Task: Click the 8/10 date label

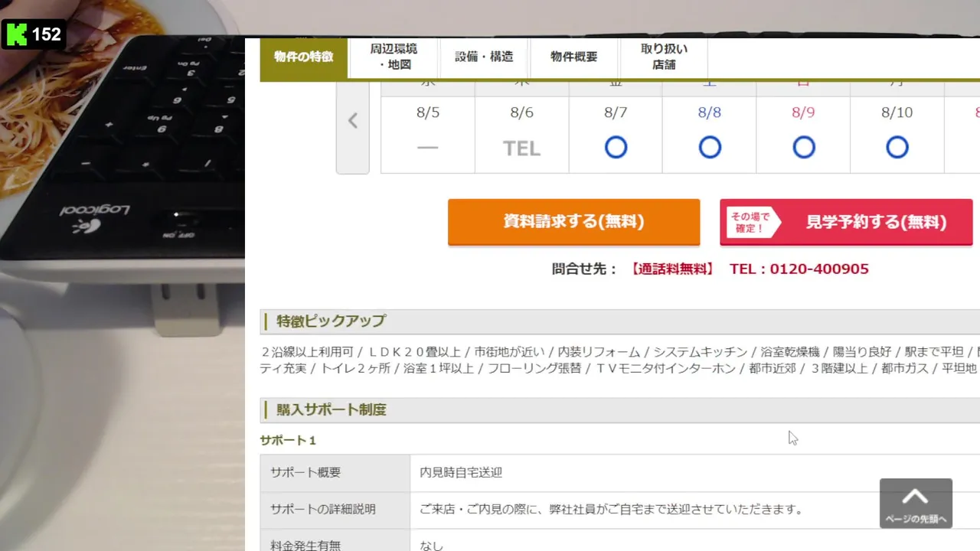Action: [897, 112]
